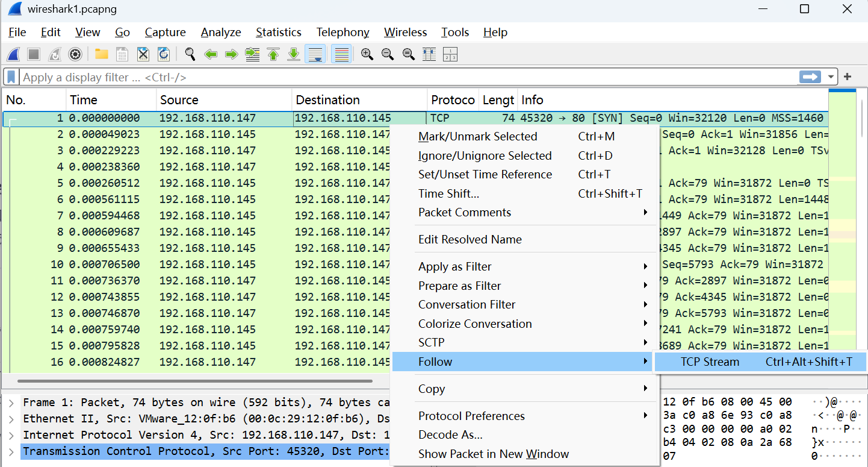Click the Find packet magnifier icon
Viewport: 868px width, 467px height.
[190, 55]
